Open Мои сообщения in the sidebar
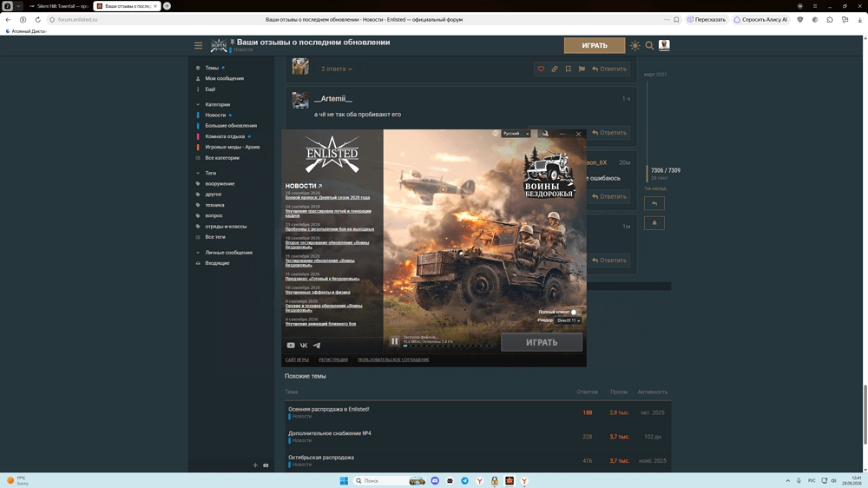 coord(224,78)
